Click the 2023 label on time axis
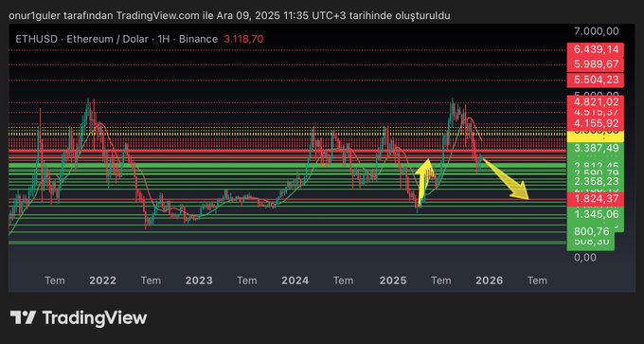 (x=199, y=281)
